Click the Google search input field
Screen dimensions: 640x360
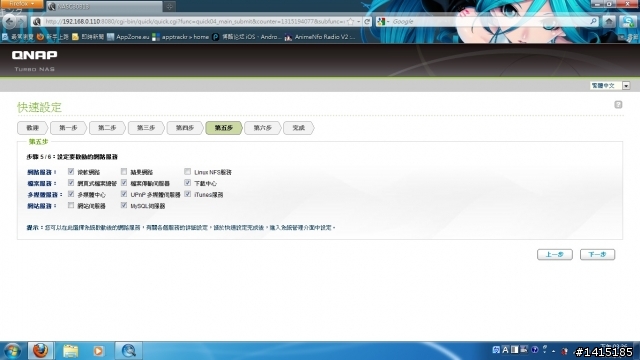click(490, 21)
